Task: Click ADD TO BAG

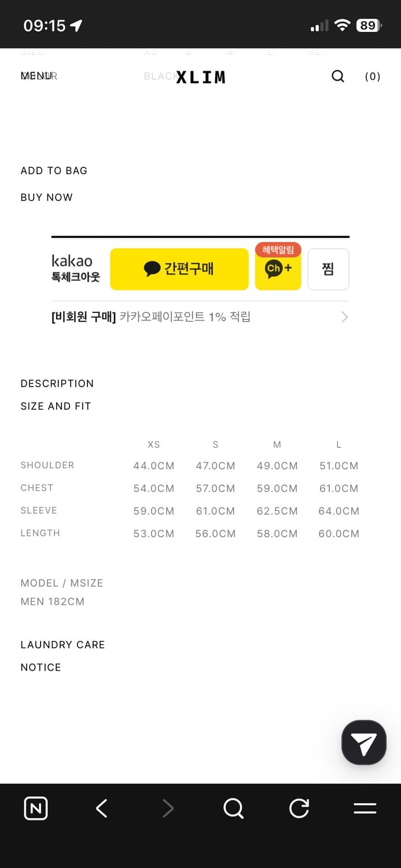Action: pos(54,171)
